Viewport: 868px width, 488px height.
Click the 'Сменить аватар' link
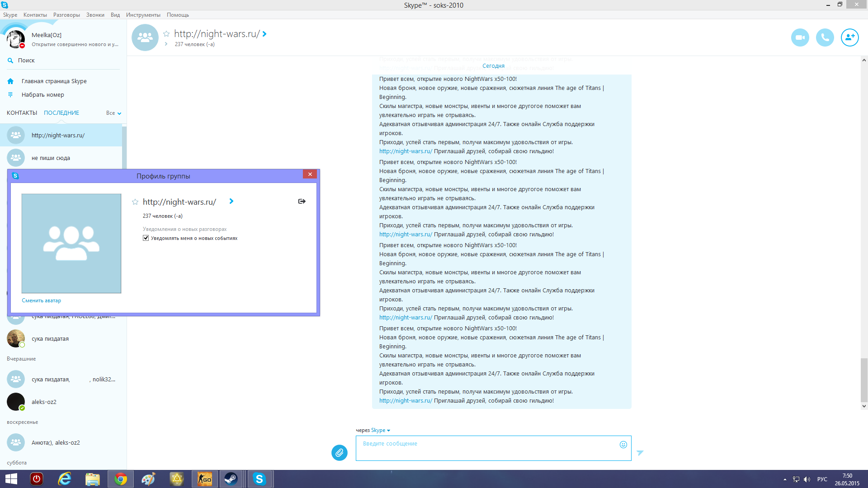[x=41, y=300]
